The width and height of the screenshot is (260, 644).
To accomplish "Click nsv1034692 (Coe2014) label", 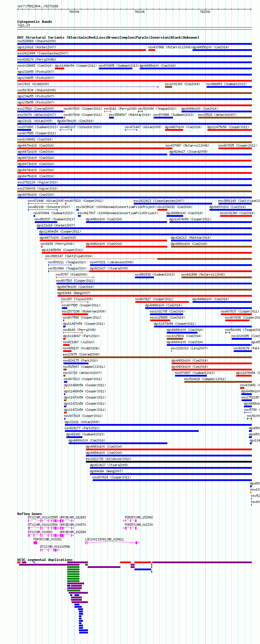I will (35, 139).
